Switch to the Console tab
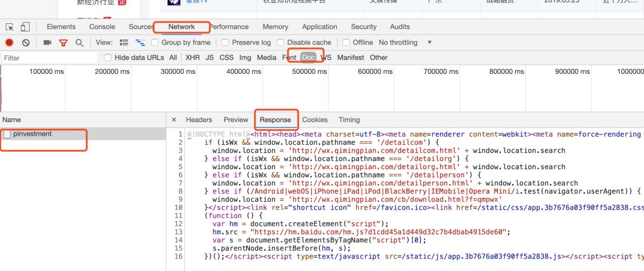 point(103,27)
